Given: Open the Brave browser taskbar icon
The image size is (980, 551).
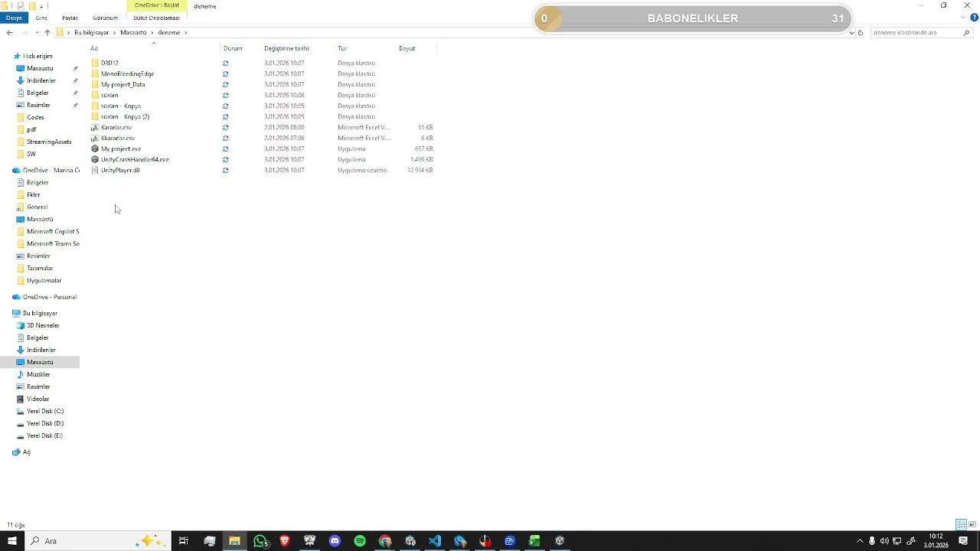Looking at the screenshot, I should click(x=285, y=541).
